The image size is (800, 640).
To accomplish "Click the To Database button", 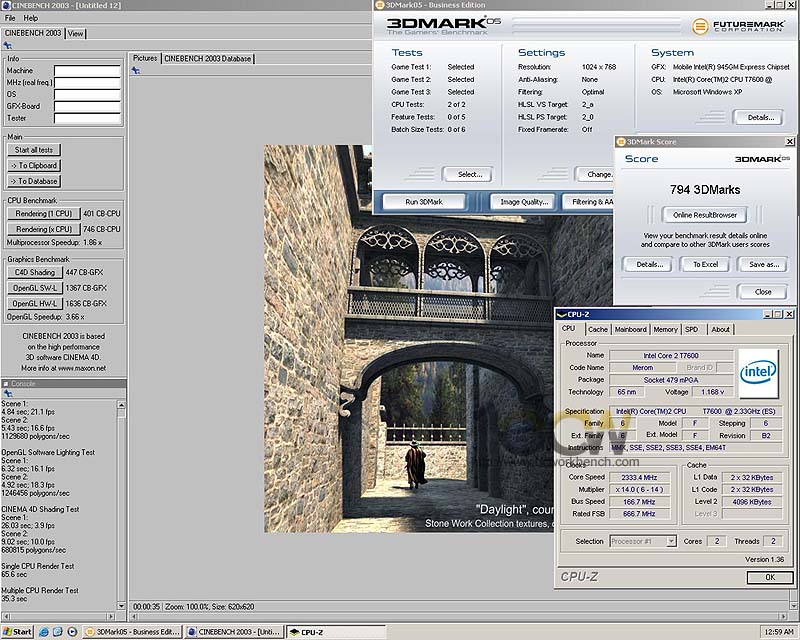I will click(x=34, y=181).
